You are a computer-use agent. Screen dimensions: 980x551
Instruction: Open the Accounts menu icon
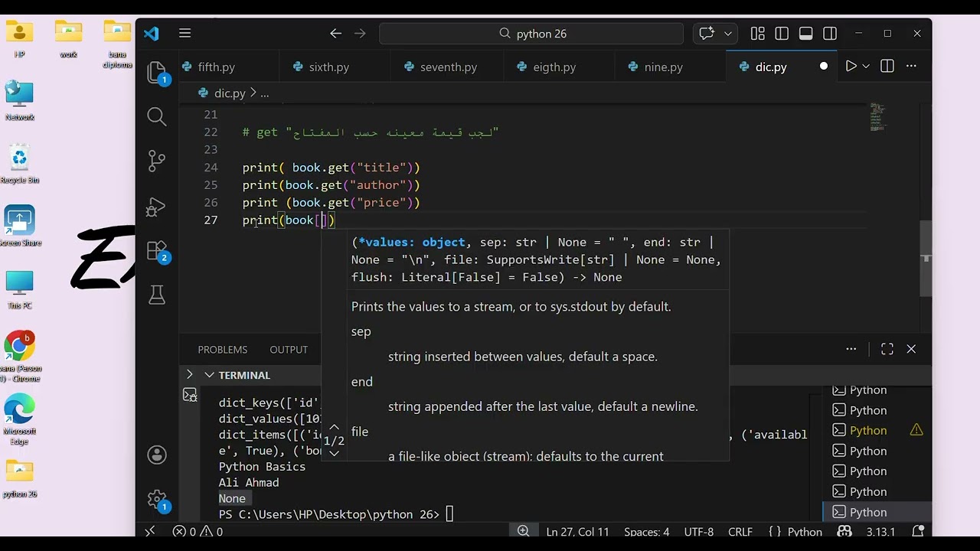click(x=157, y=455)
